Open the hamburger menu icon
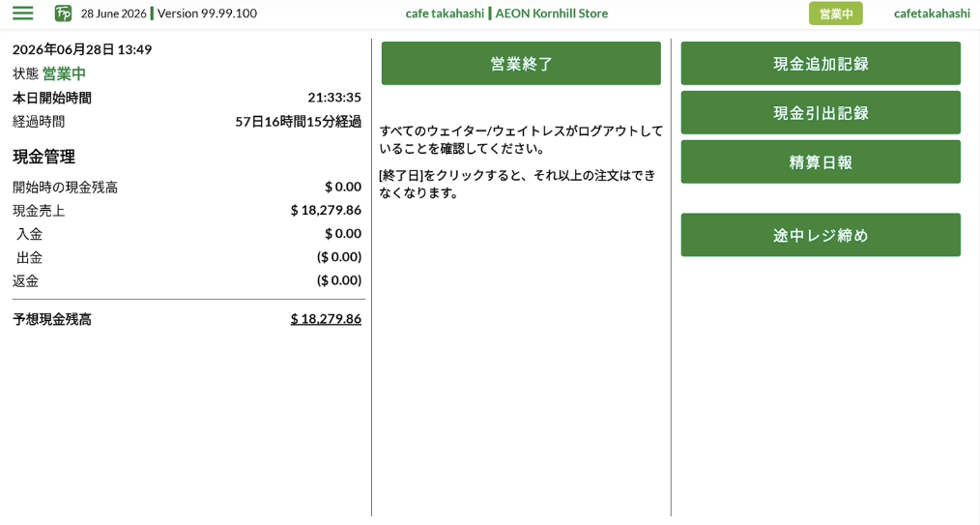980x525 pixels. point(23,14)
